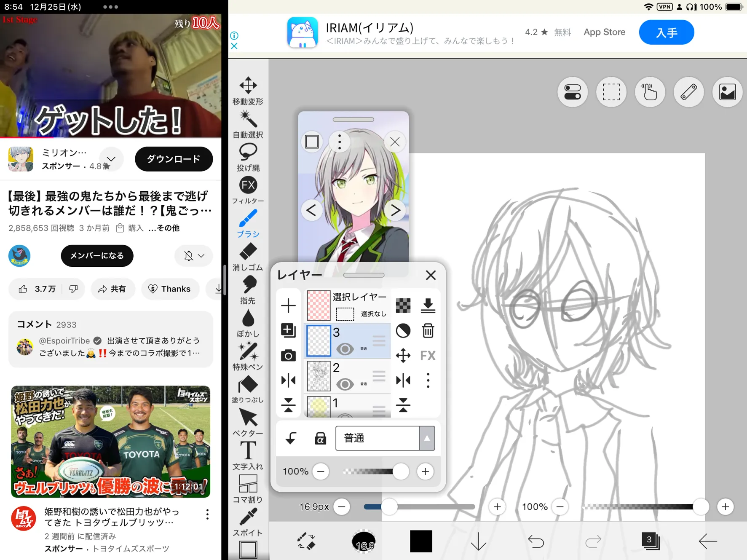The height and width of the screenshot is (560, 747).
Task: Select the スポイト eyedropper tool
Action: tap(248, 522)
